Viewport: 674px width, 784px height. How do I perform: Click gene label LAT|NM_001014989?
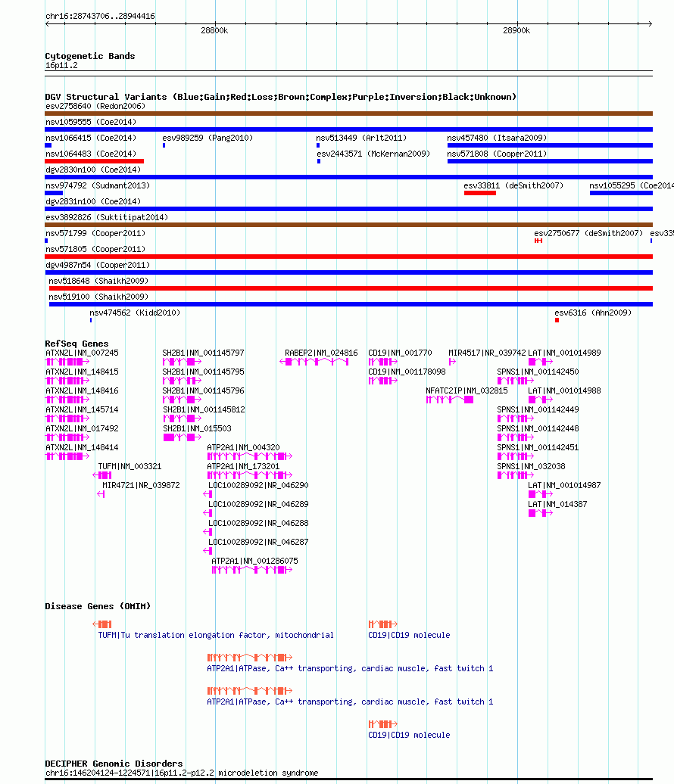click(x=564, y=353)
